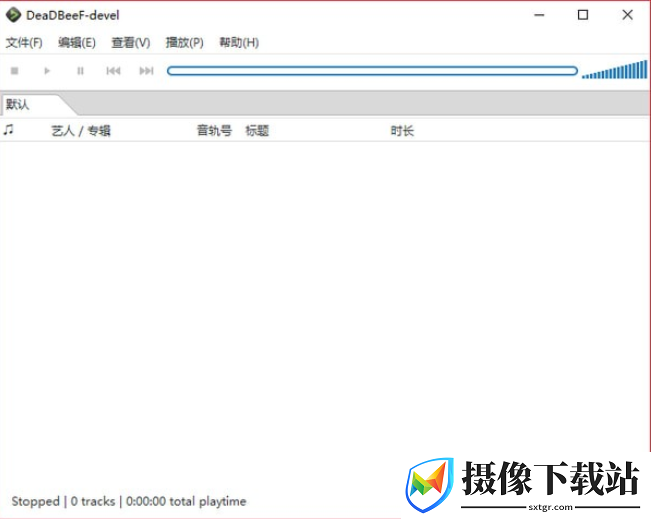This screenshot has width=651, height=519.
Task: Skip to next track
Action: pos(147,71)
